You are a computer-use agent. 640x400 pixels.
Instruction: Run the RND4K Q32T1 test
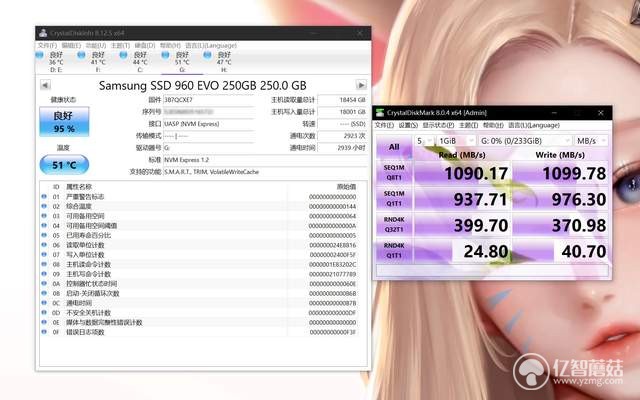click(394, 224)
